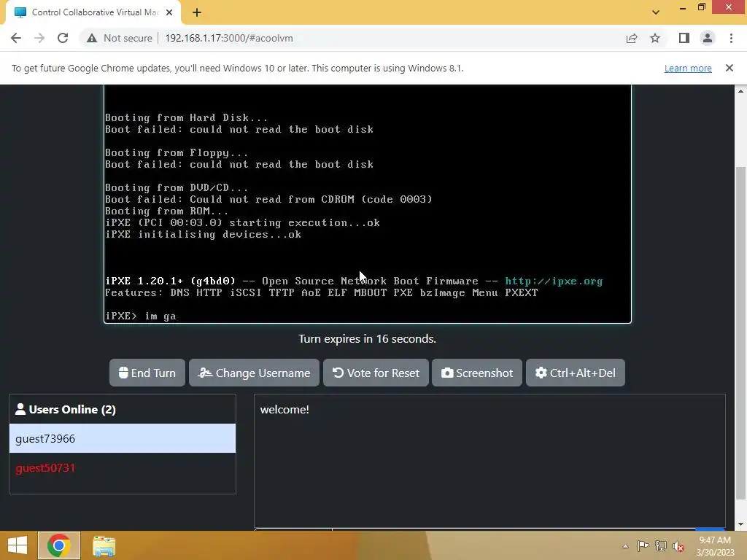Dismiss the Chrome update notification bar
This screenshot has height=560, width=747.
click(729, 68)
